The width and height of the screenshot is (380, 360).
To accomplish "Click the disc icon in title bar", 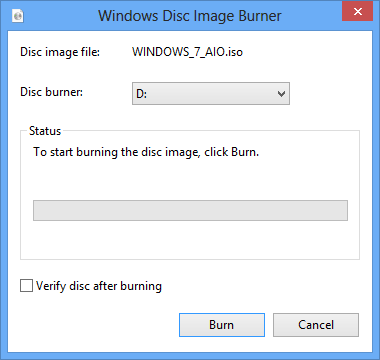I will pos(18,16).
